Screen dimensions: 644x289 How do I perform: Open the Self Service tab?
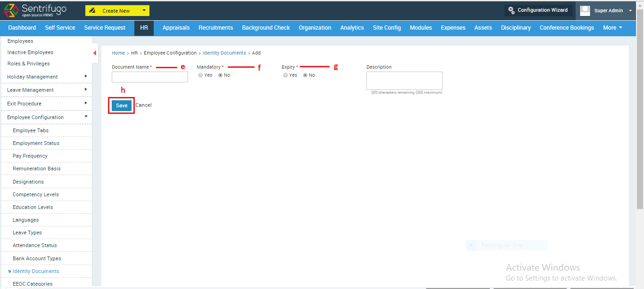coord(60,28)
